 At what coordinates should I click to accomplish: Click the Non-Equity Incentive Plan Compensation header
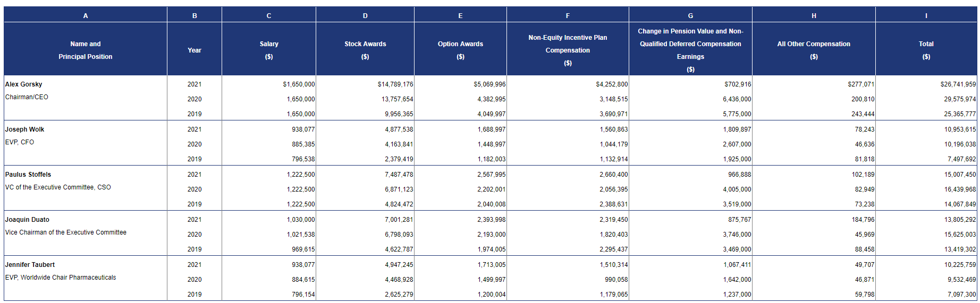click(567, 50)
